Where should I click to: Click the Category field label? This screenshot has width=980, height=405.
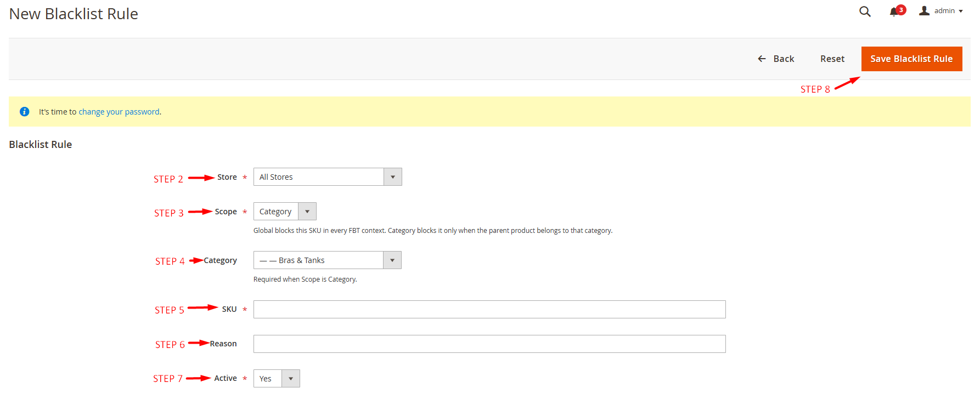pos(221,260)
